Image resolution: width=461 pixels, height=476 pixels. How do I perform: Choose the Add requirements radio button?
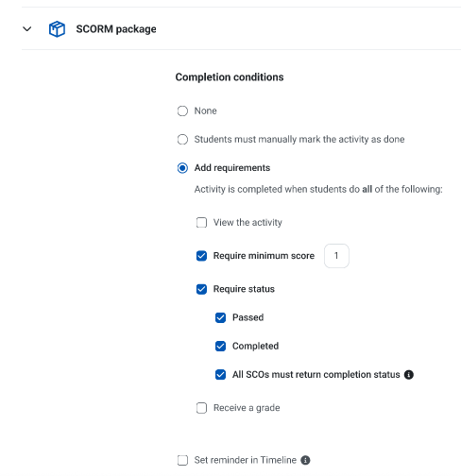182,168
